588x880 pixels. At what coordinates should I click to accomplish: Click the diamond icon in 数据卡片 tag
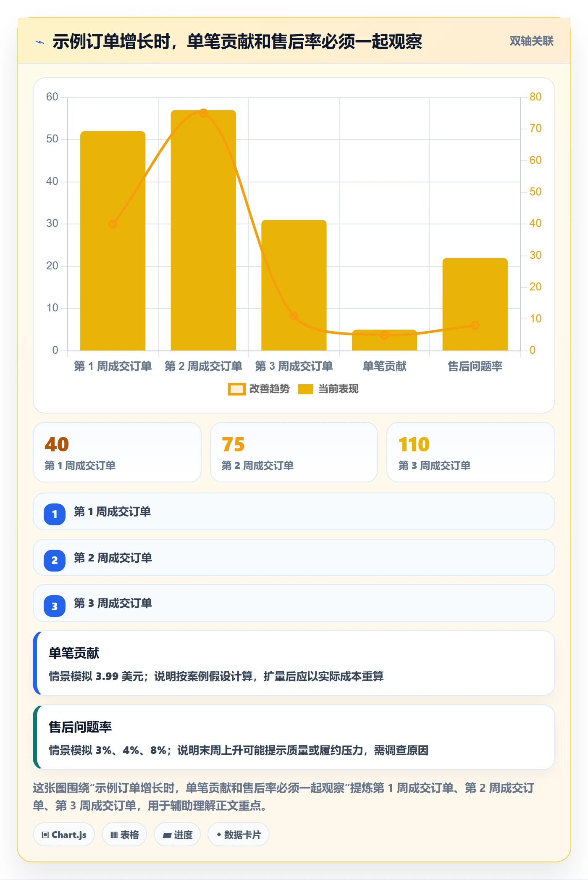tap(219, 835)
